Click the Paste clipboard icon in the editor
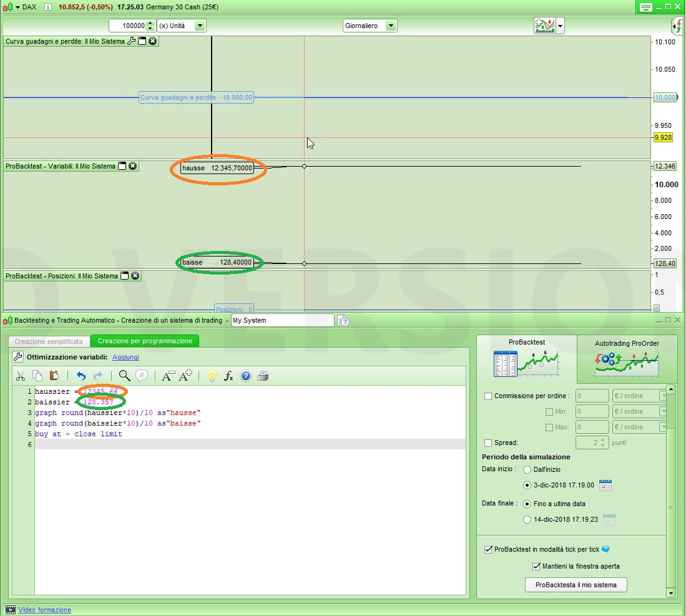Image resolution: width=686 pixels, height=616 pixels. click(54, 375)
